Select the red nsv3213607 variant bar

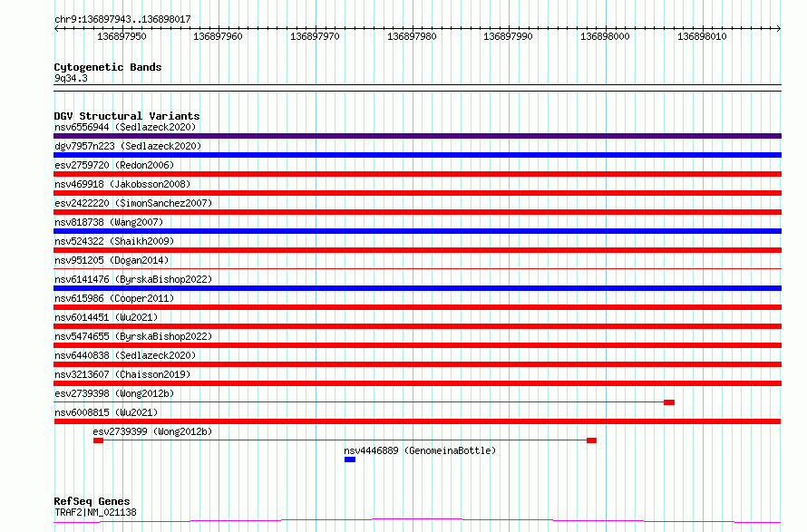[x=417, y=383]
